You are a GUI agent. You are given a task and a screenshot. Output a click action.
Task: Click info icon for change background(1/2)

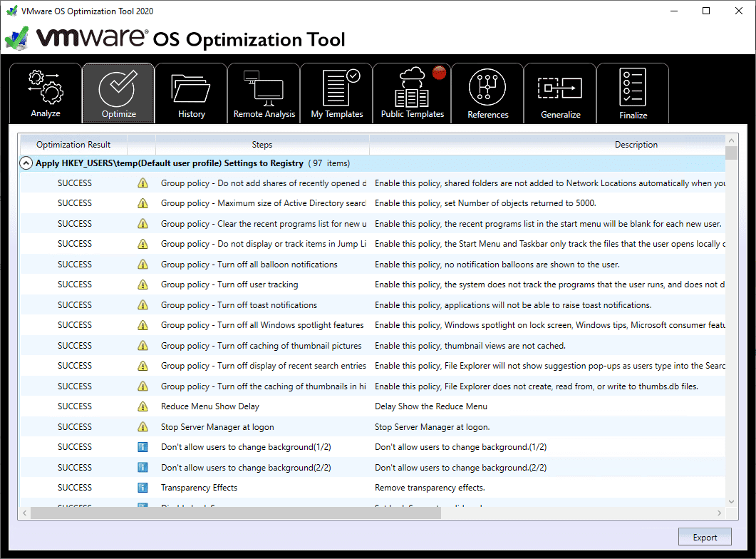(143, 447)
